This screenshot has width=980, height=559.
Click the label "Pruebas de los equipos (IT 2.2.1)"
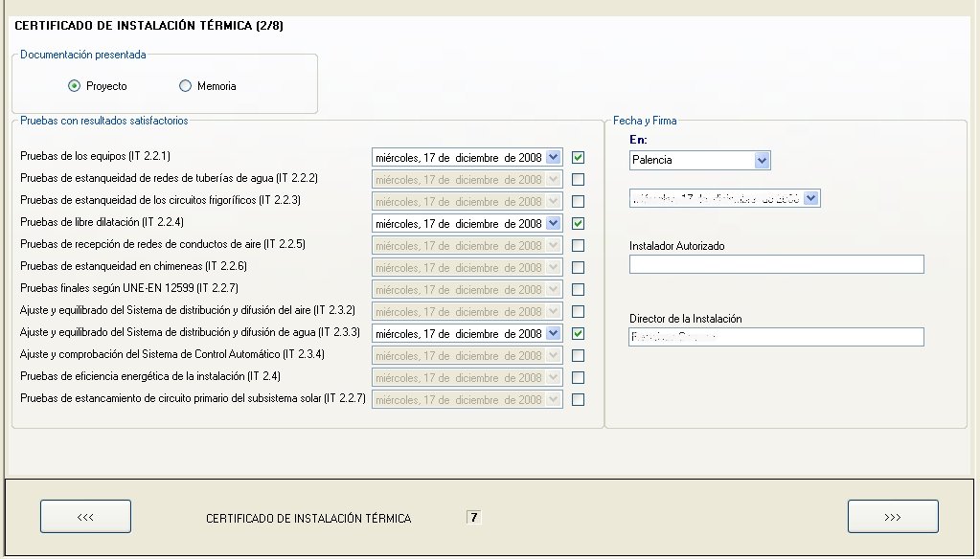(95, 156)
